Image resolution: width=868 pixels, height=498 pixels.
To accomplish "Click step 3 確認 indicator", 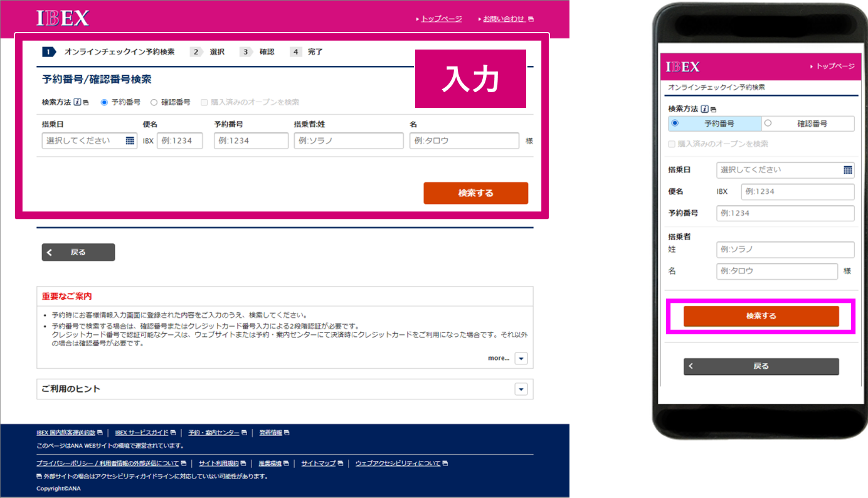I will pyautogui.click(x=257, y=52).
